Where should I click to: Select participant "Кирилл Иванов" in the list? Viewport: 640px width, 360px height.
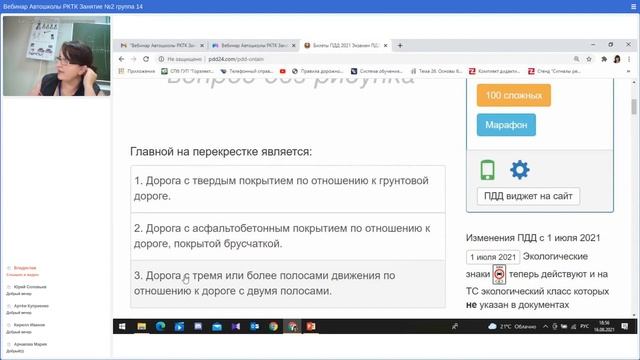29,325
